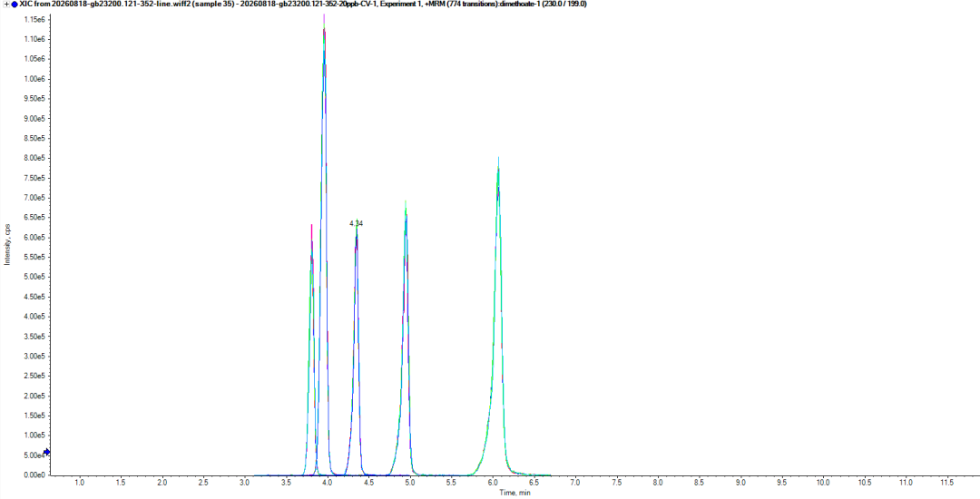Click the blue threshold arrow on intensity axis

(46, 452)
